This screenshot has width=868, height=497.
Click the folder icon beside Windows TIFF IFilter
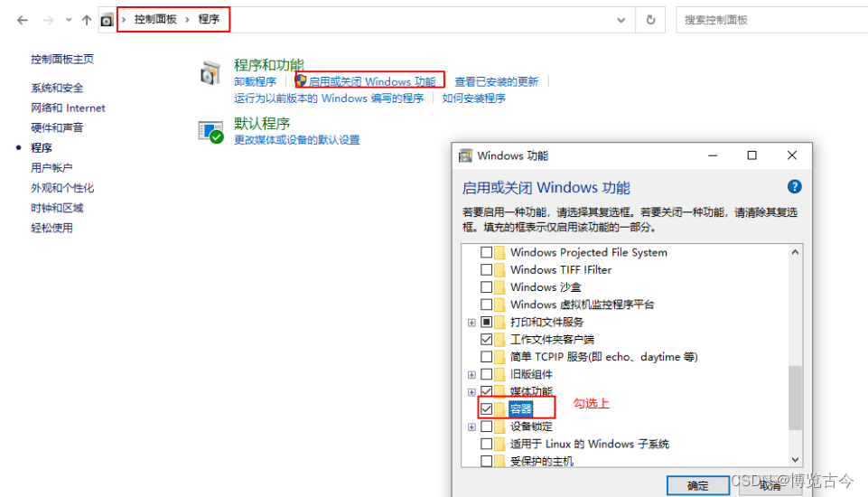point(499,270)
